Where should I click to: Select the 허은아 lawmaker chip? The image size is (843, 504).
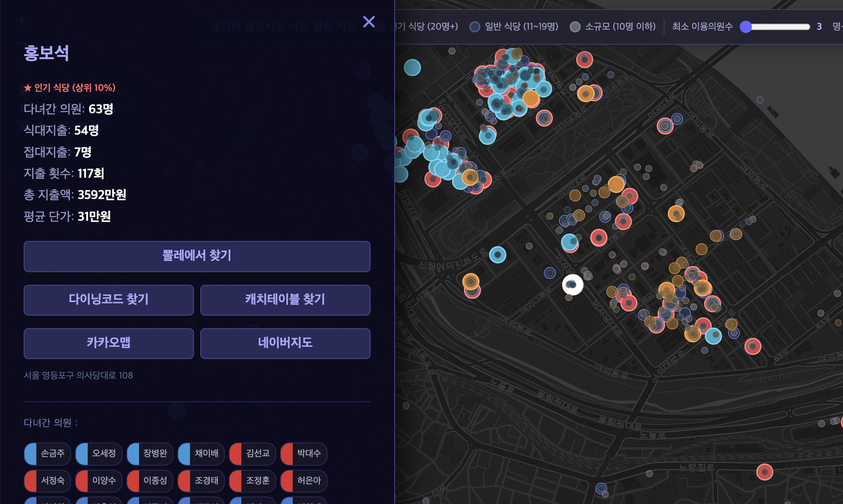click(303, 481)
